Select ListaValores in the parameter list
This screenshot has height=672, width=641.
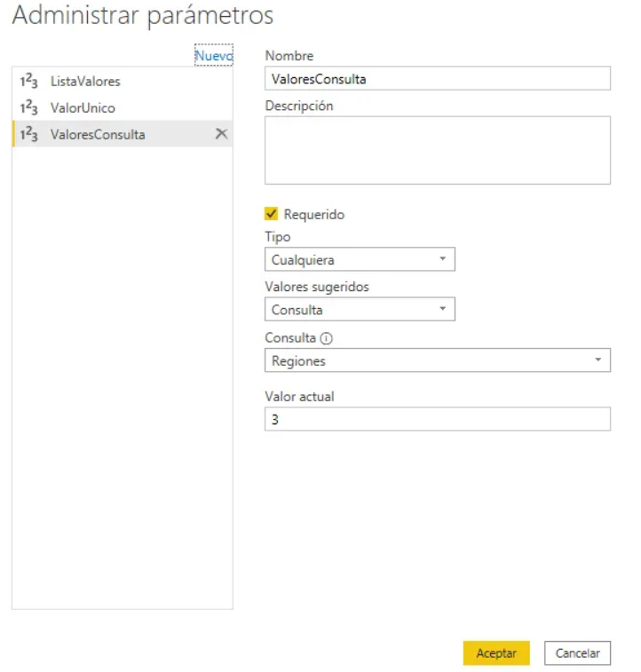click(85, 82)
